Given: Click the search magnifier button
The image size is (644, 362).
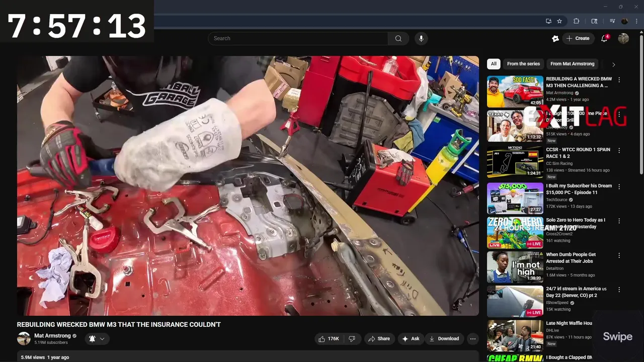Looking at the screenshot, I should coord(398,38).
